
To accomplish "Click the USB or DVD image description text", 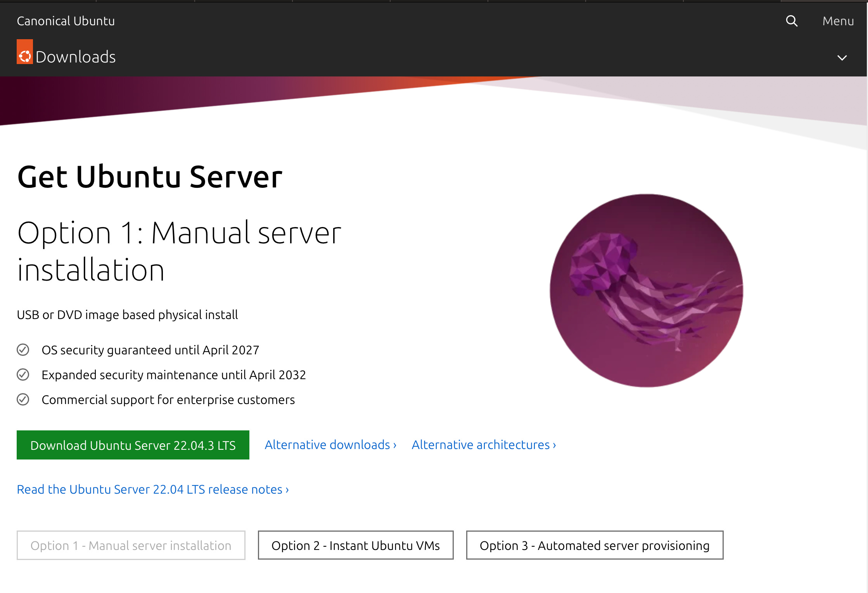I will (x=127, y=315).
